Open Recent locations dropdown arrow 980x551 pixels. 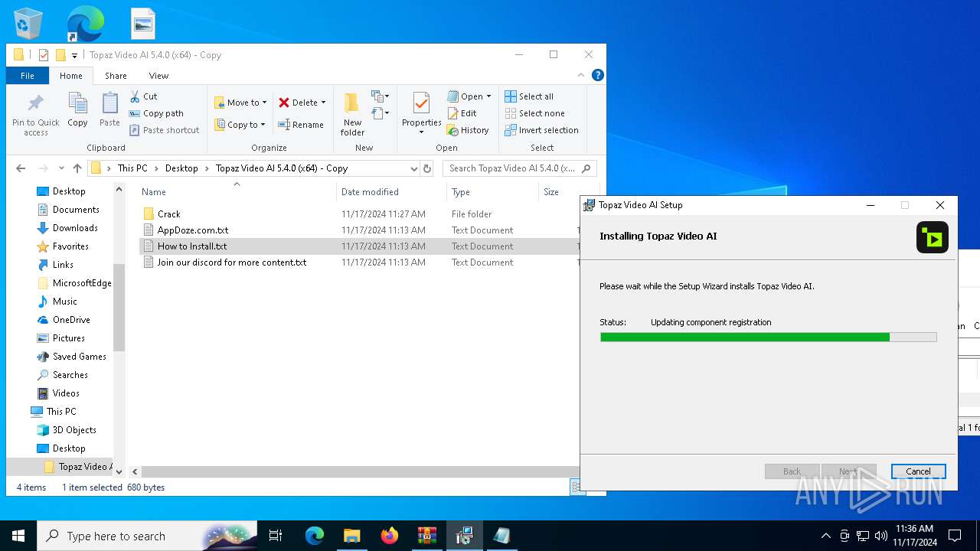[61, 168]
